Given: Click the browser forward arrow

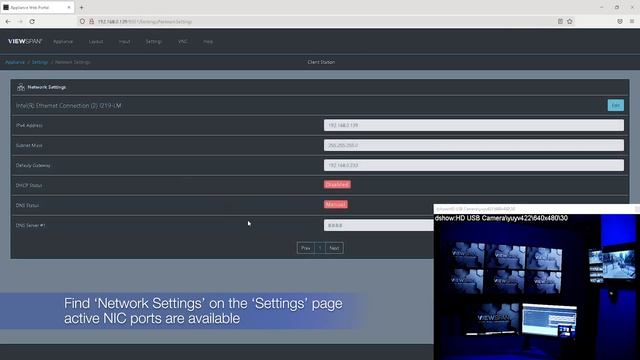Looking at the screenshot, I should [20, 21].
